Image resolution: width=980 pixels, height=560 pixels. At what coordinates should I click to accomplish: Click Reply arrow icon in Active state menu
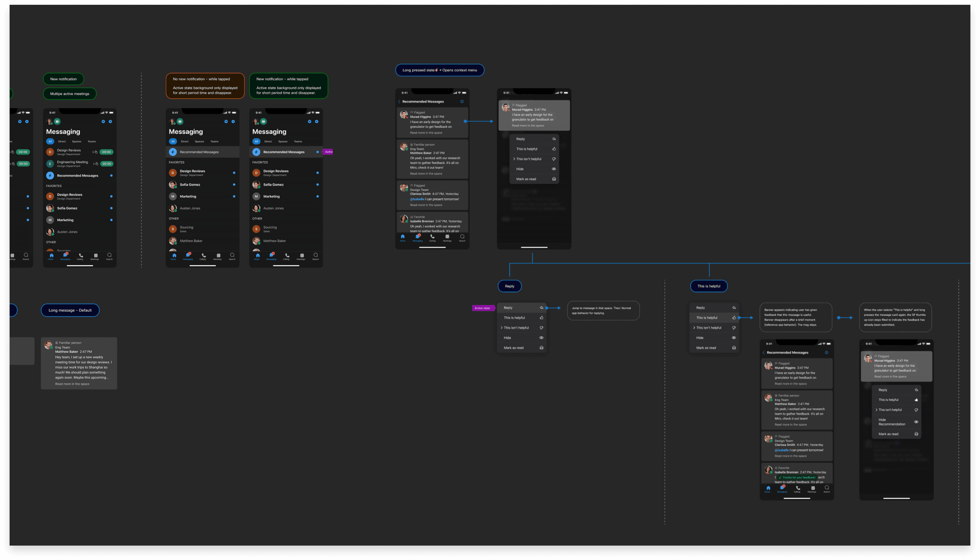[542, 308]
